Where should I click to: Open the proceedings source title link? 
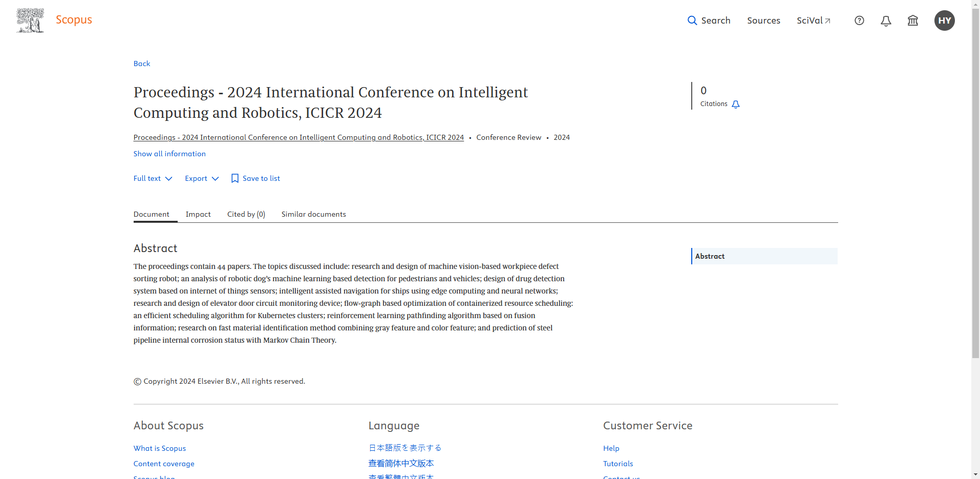pyautogui.click(x=299, y=137)
